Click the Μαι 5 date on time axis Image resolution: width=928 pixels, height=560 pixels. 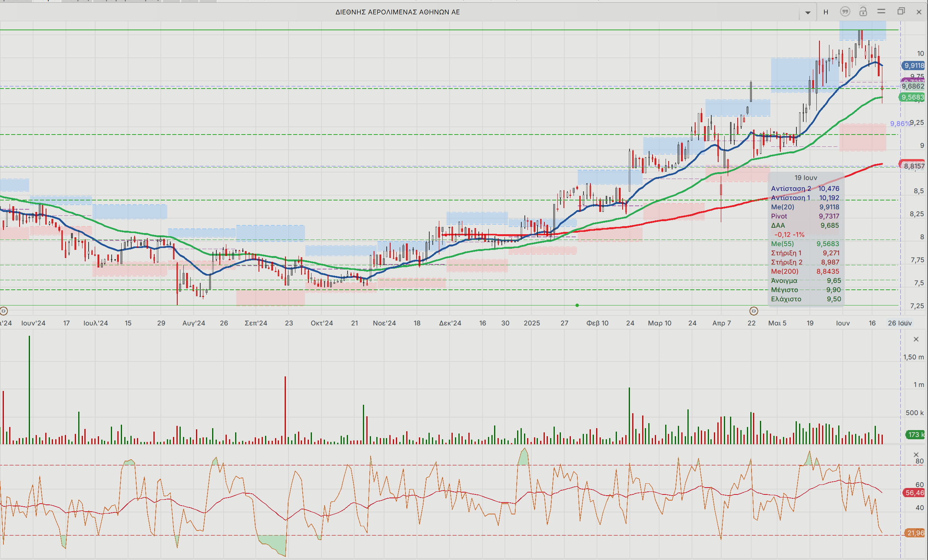777,323
